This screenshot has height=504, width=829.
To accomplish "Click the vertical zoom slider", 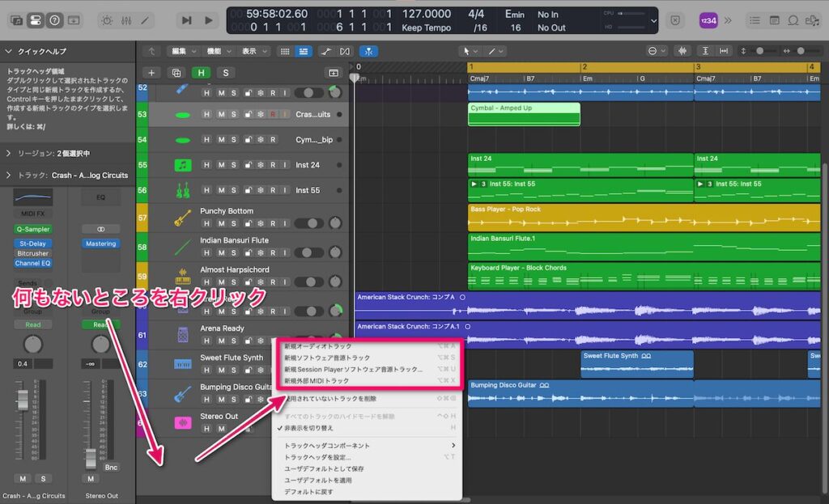I will (760, 51).
